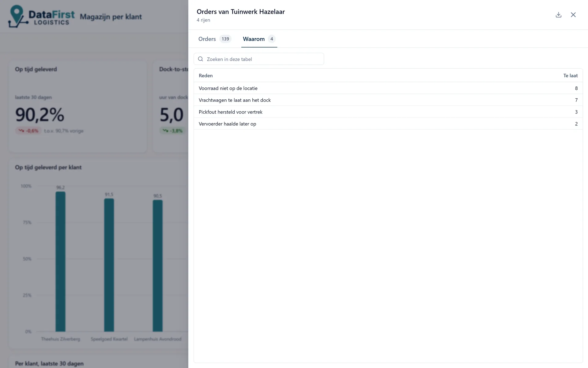Sort by the Te laat column header
Image resolution: width=588 pixels, height=368 pixels.
pyautogui.click(x=570, y=75)
